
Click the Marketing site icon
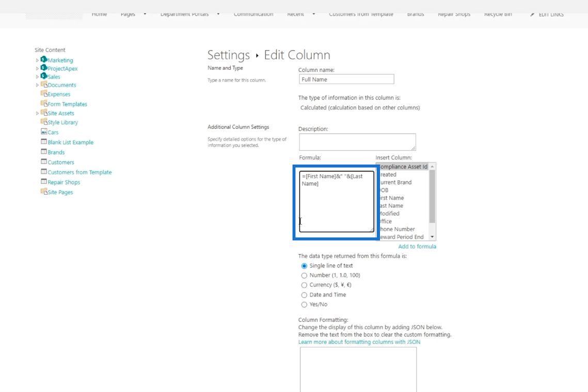click(44, 59)
